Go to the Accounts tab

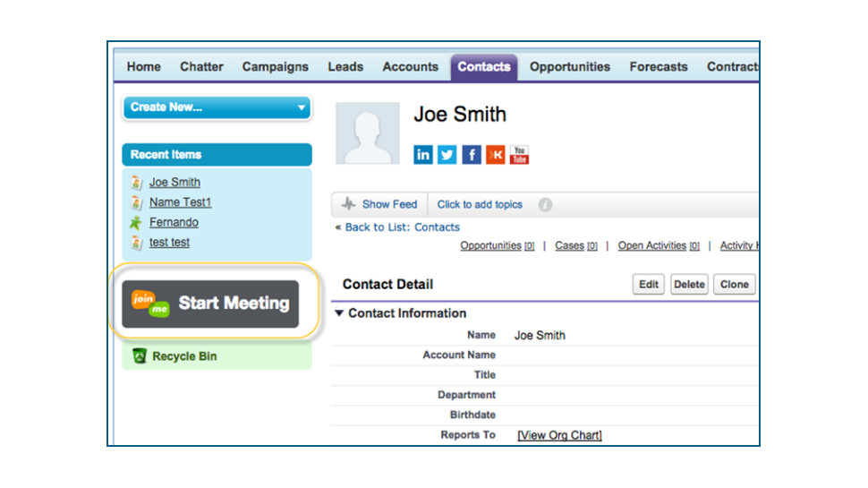410,67
